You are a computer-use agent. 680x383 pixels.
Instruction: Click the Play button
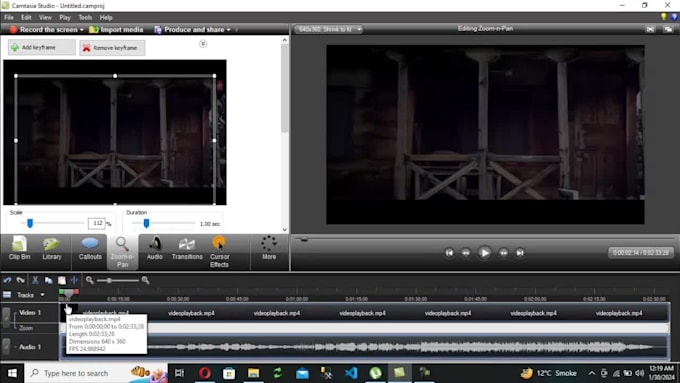pyautogui.click(x=484, y=252)
